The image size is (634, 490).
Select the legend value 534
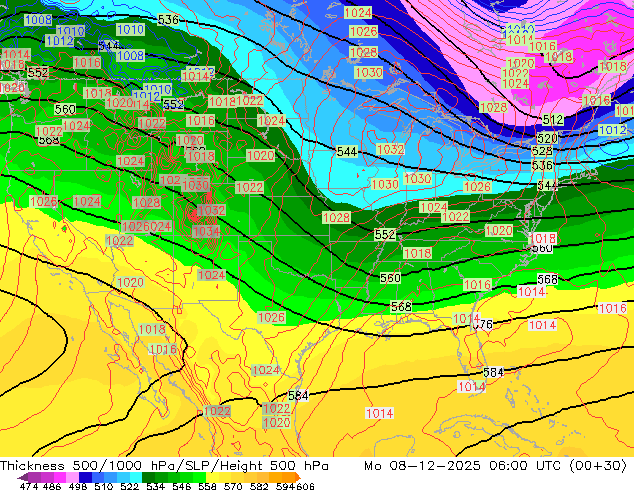pos(155,486)
